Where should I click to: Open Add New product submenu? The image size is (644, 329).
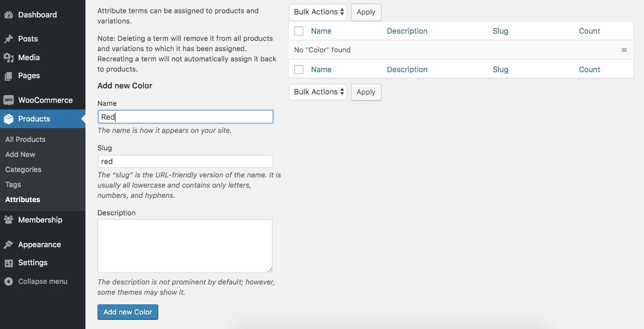click(x=20, y=155)
